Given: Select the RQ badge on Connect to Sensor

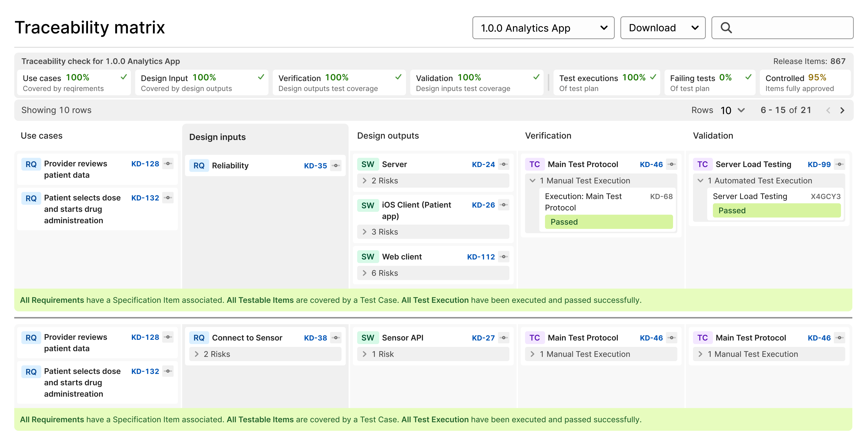Looking at the screenshot, I should click(199, 338).
